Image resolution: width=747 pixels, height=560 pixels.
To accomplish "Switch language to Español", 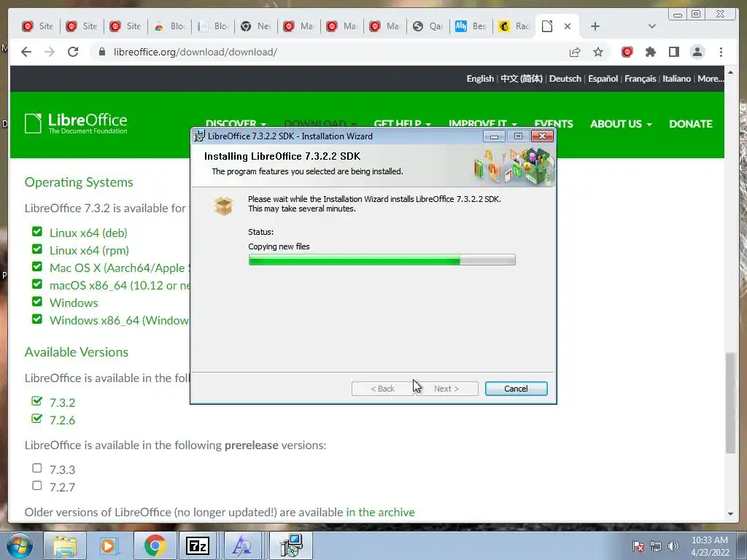I will 603,79.
